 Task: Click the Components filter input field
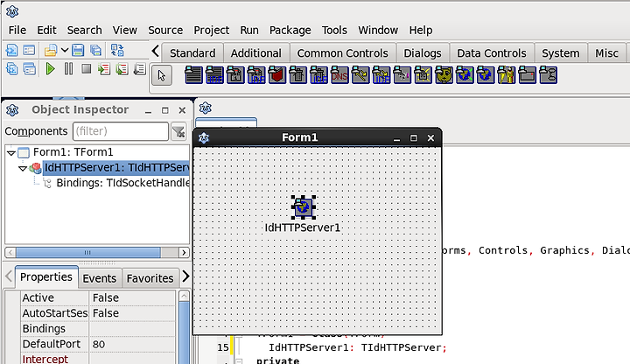pos(121,131)
